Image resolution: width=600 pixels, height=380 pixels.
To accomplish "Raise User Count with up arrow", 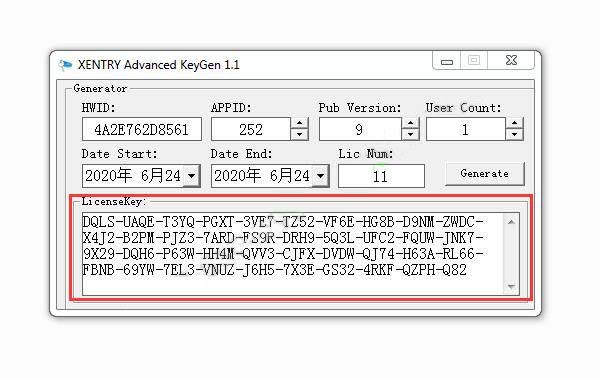I will click(x=514, y=123).
